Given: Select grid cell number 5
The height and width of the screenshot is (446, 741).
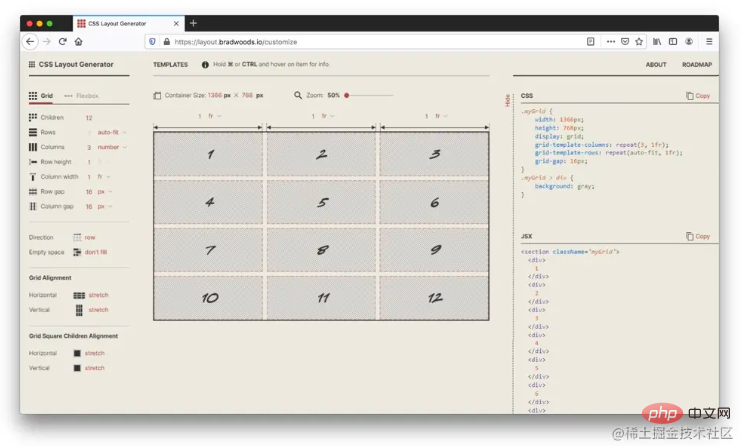Looking at the screenshot, I should pos(321,202).
